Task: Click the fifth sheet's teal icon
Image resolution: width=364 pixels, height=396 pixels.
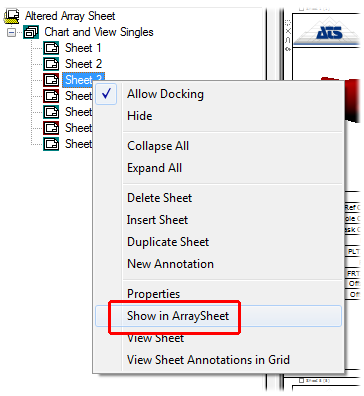Action: pos(51,112)
